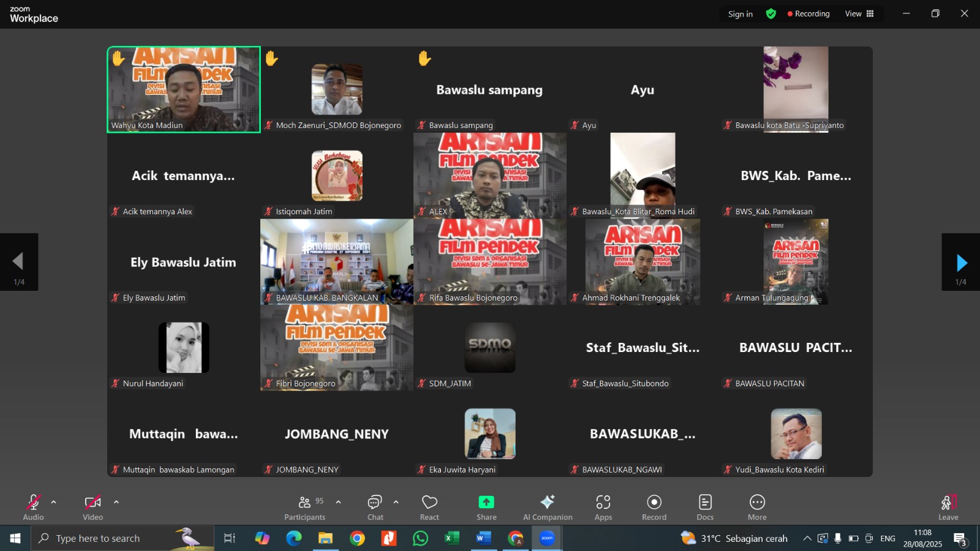The width and height of the screenshot is (980, 551).
Task: Expand the Participants options arrow
Action: click(x=338, y=502)
